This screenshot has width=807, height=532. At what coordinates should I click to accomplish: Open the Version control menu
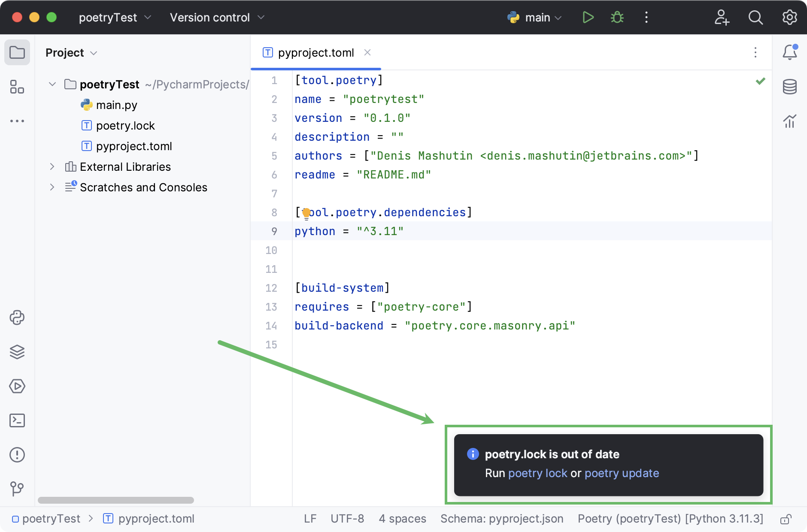click(x=217, y=18)
